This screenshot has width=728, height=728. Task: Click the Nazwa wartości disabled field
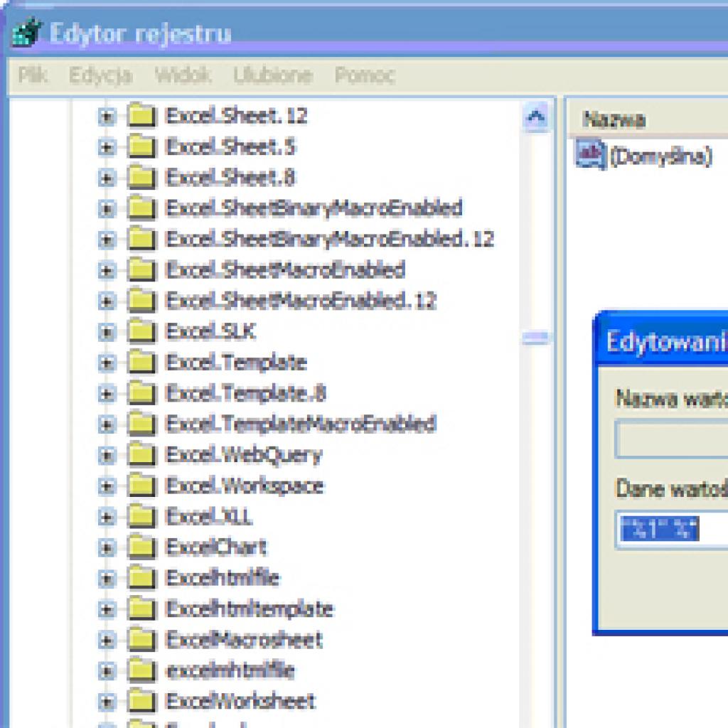(x=672, y=439)
